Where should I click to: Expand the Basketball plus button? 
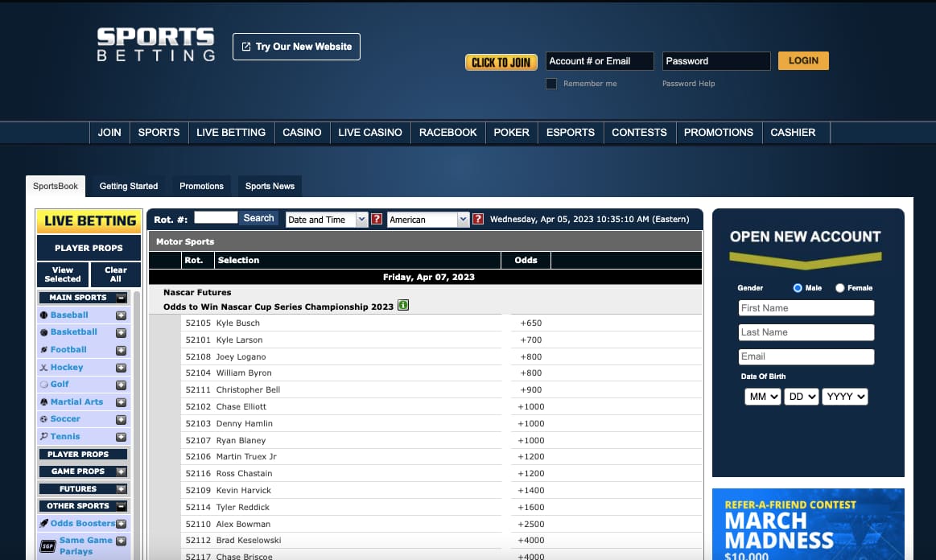[x=122, y=333]
